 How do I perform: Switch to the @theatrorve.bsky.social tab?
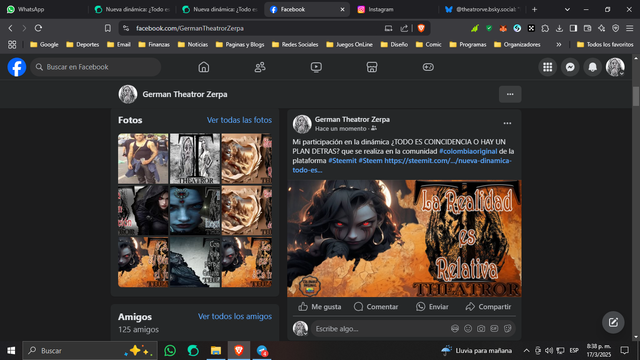(x=483, y=9)
